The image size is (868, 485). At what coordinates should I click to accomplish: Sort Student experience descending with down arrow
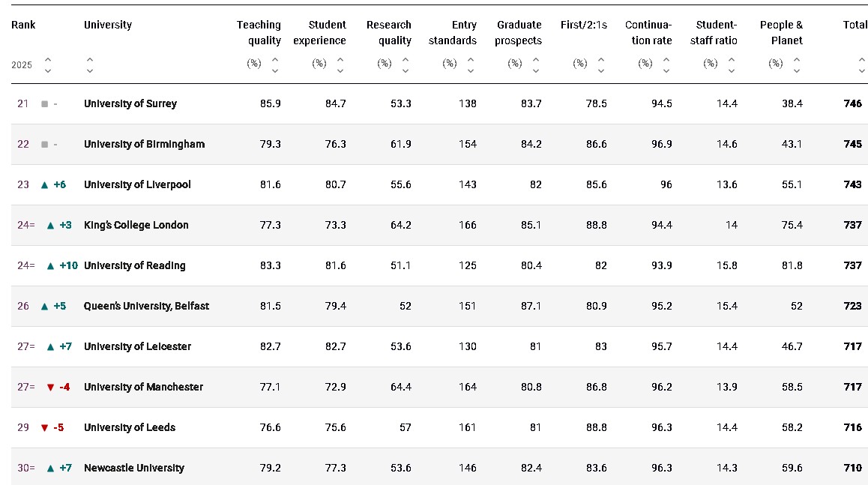coord(340,70)
